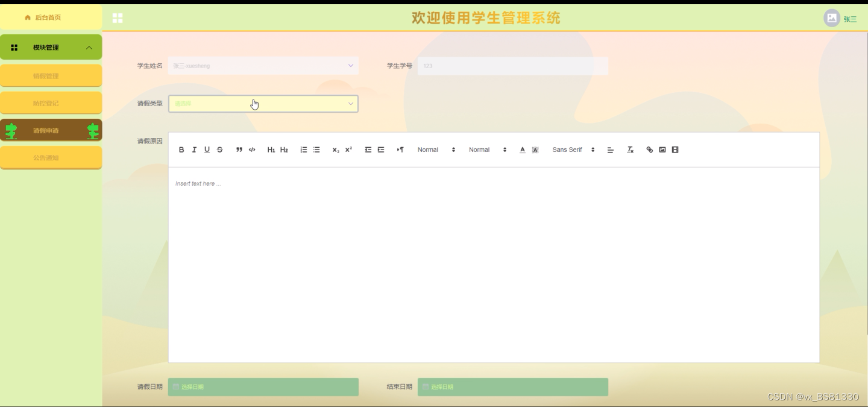Apply Heading 1 style
Viewport: 868px width, 407px height.
(271, 150)
